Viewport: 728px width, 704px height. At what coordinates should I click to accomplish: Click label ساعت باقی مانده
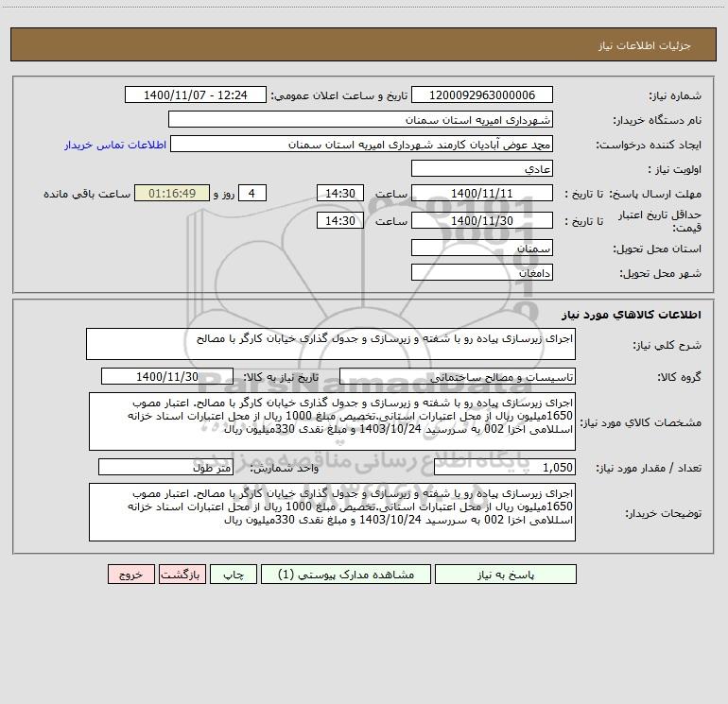87,194
